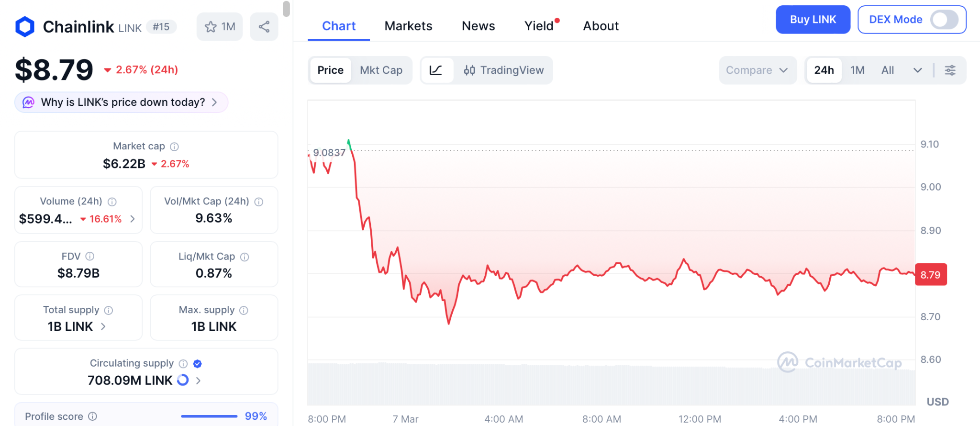Go to the News tab

tap(478, 26)
